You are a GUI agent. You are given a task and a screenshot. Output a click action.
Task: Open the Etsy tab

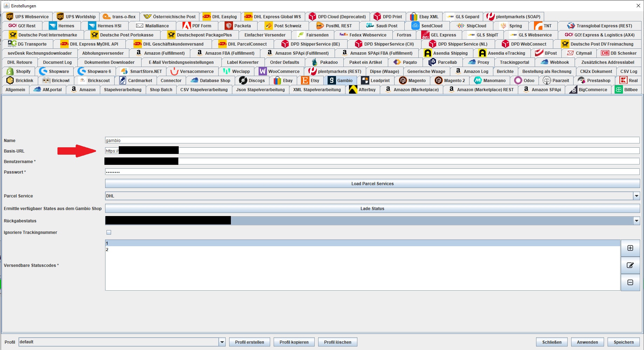tap(310, 80)
